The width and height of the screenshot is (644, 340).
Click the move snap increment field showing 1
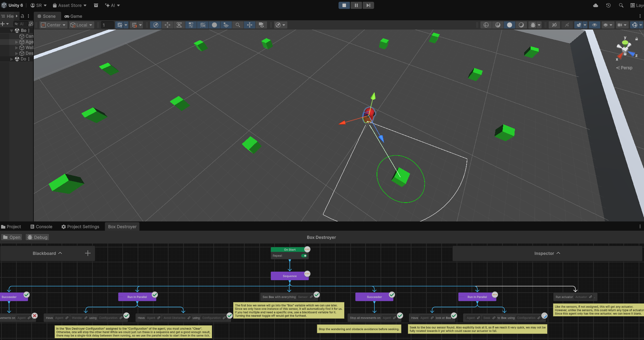pyautogui.click(x=107, y=25)
